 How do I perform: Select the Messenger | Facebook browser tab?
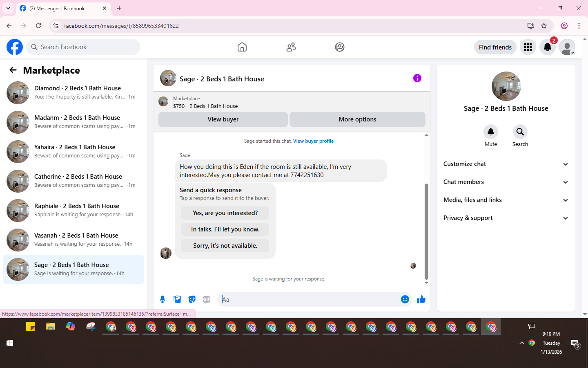[x=63, y=8]
